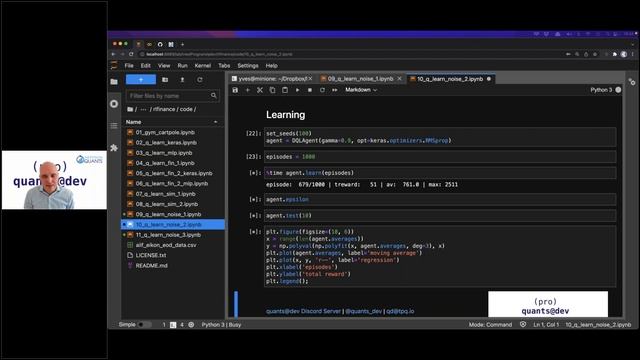
Task: Open the File Browser sidebar panel
Action: click(114, 82)
